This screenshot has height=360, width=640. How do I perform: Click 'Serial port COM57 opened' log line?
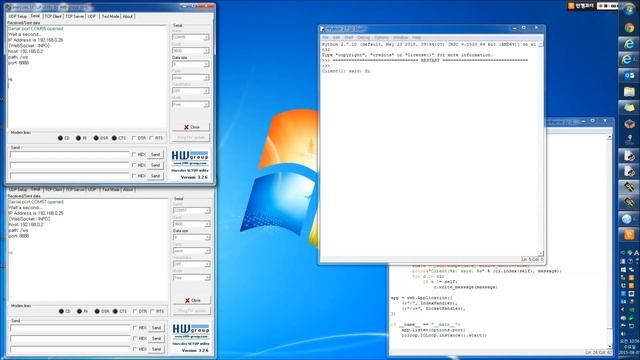tap(36, 202)
